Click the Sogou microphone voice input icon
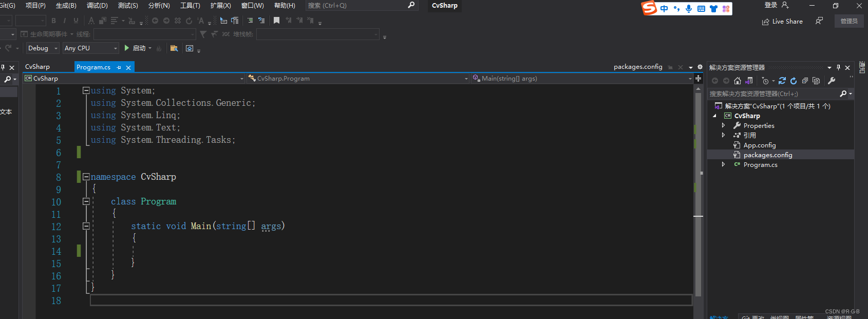Viewport: 868px width, 319px height. point(689,9)
